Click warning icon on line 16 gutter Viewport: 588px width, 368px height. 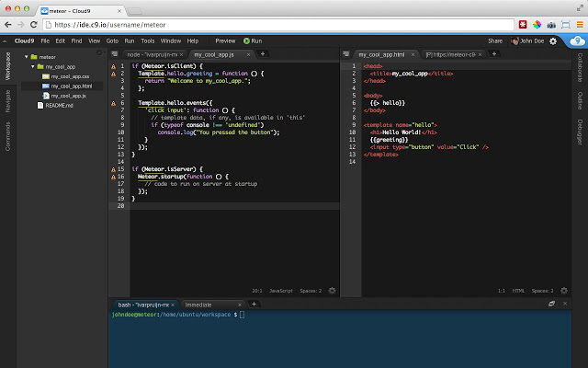coord(113,177)
